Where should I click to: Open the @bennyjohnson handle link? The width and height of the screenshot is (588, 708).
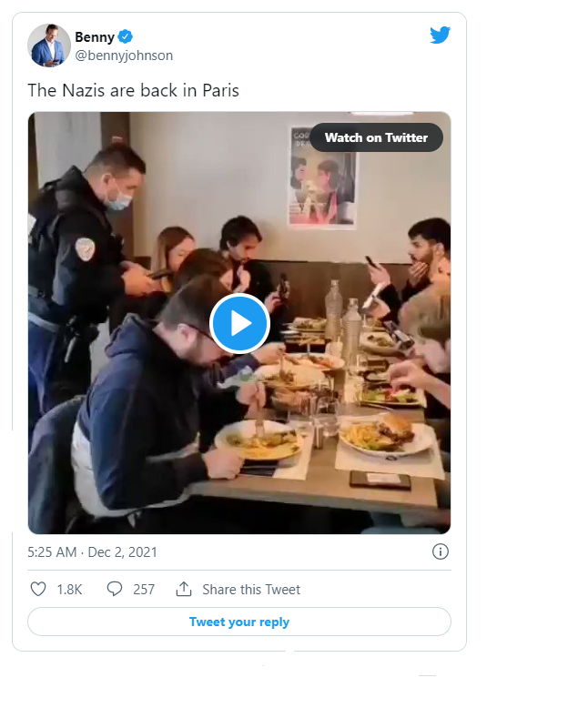point(124,56)
